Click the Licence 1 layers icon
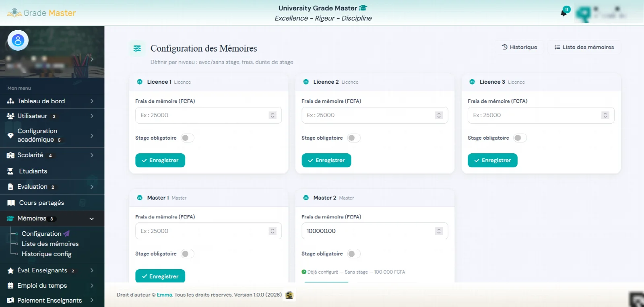Viewport: 644px width, 307px height. 140,82
